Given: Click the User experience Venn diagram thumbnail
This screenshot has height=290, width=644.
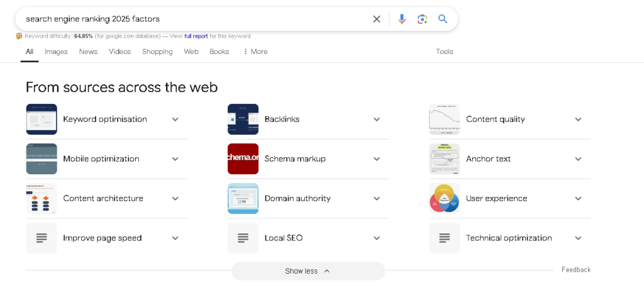Looking at the screenshot, I should pos(445,198).
